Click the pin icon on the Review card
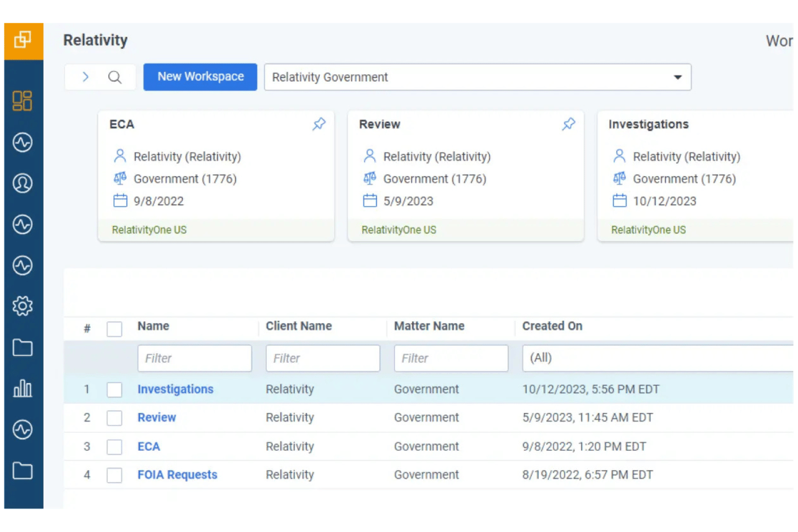798x532 pixels. [x=569, y=124]
